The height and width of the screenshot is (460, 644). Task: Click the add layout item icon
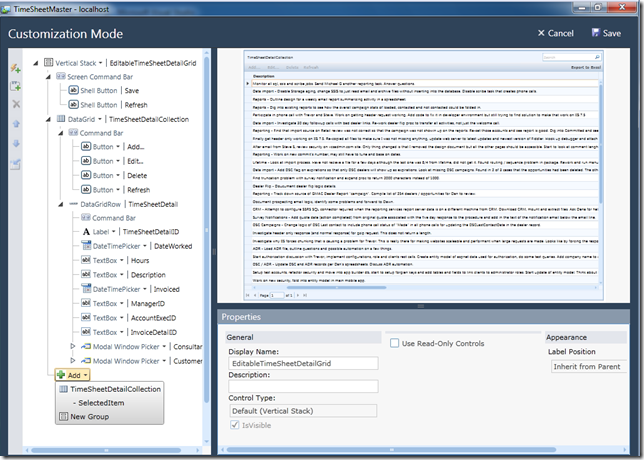point(16,86)
